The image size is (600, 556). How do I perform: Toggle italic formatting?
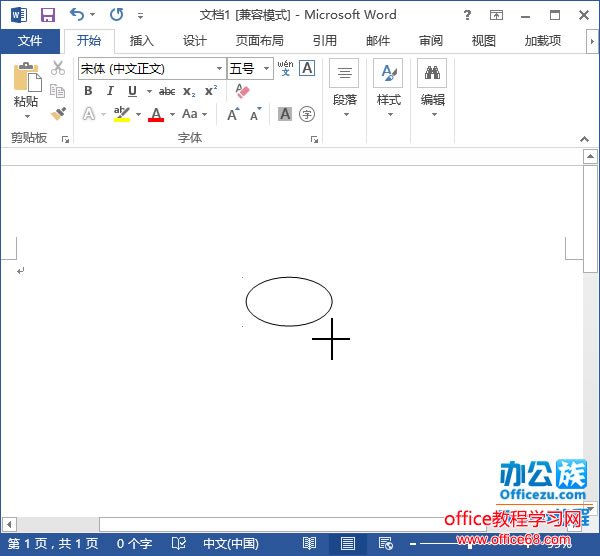[x=110, y=91]
